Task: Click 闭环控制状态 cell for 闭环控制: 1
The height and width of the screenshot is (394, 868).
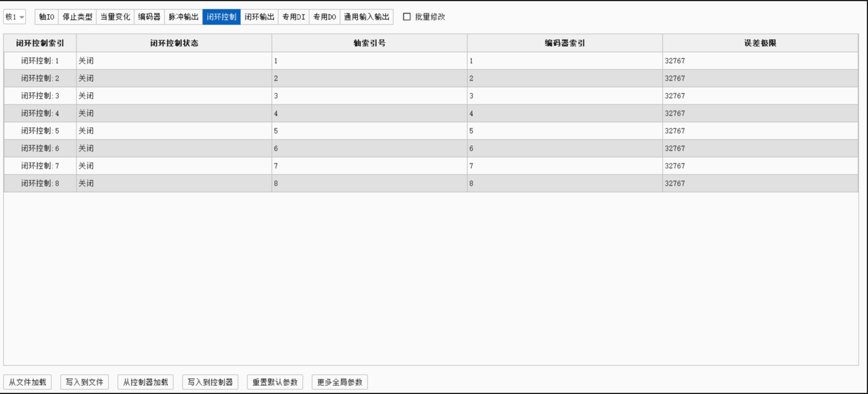Action: 174,61
